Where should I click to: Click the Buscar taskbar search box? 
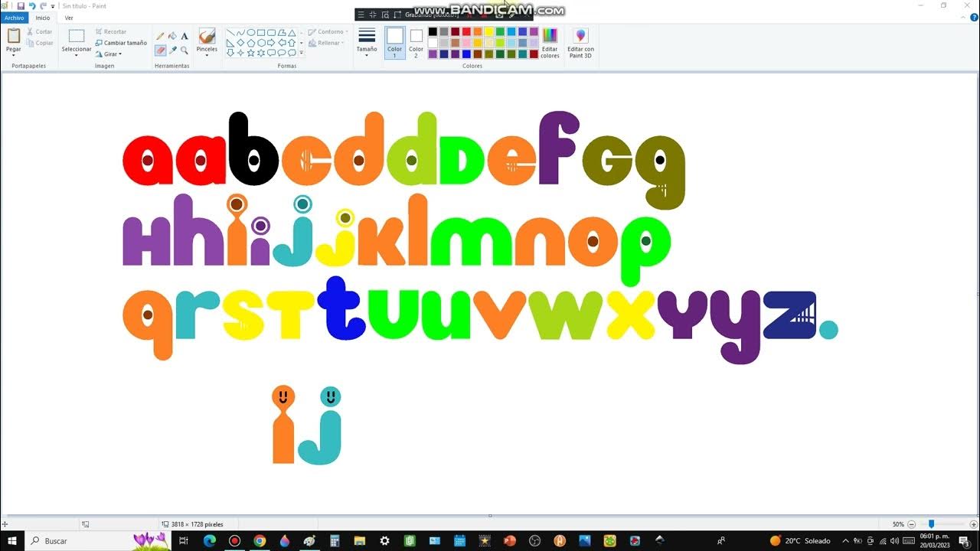click(99, 540)
